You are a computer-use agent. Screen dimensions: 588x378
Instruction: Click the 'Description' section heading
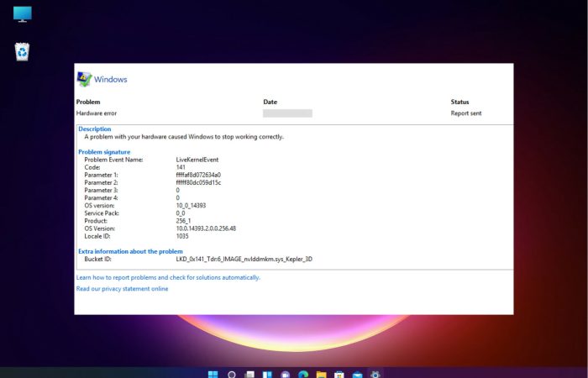click(x=94, y=129)
